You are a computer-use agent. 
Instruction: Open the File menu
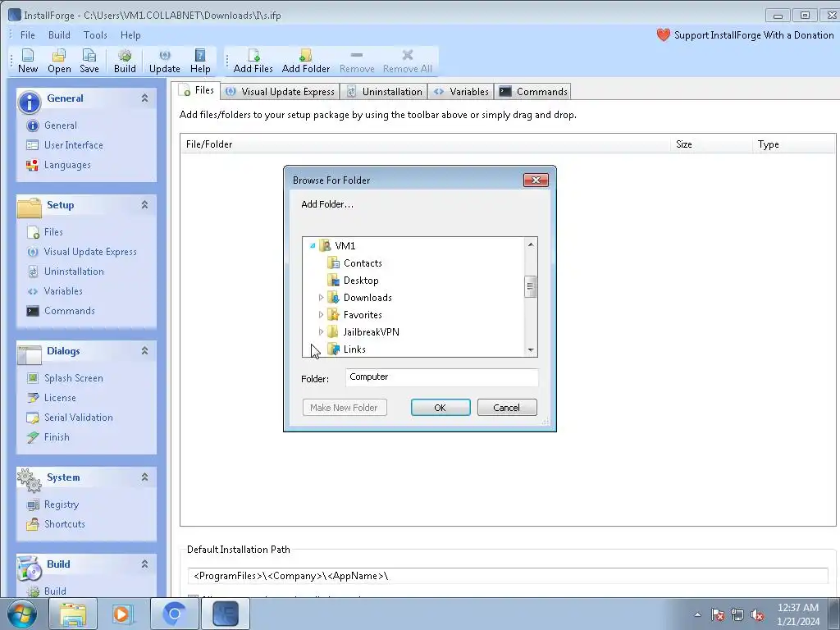[x=27, y=35]
